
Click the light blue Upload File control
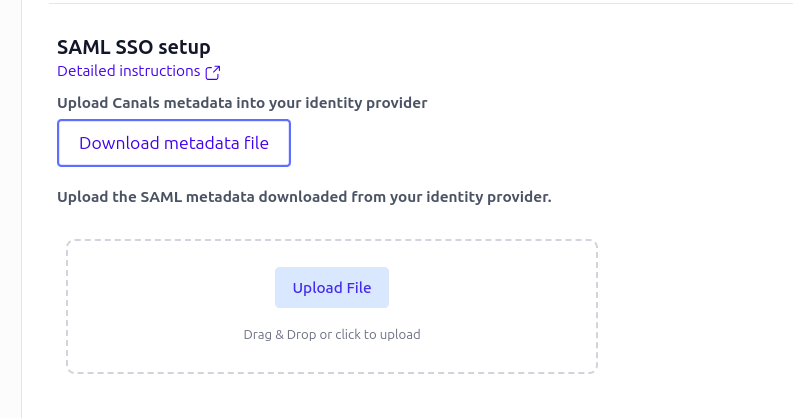tap(332, 288)
